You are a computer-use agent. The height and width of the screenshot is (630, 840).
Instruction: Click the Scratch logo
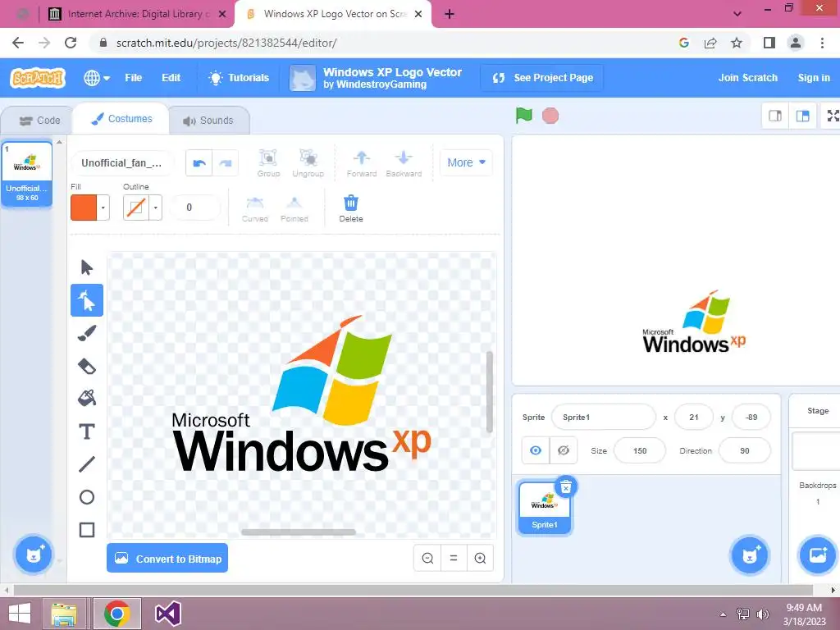pos(38,78)
